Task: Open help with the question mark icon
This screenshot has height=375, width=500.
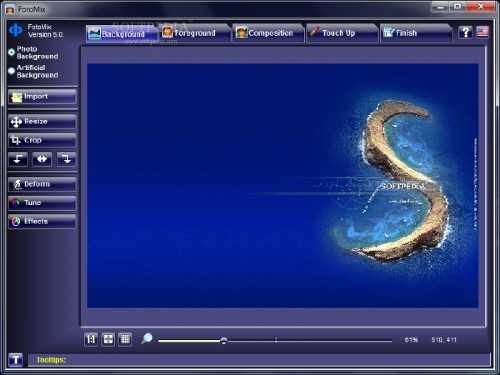Action: click(x=465, y=32)
